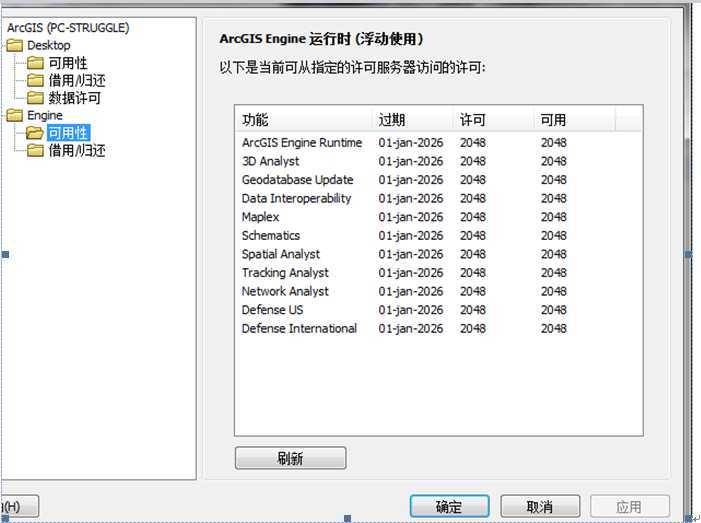Screen dimensions: 701x523
Task: Click the Desktop folder icon in the tree
Action: pos(14,45)
